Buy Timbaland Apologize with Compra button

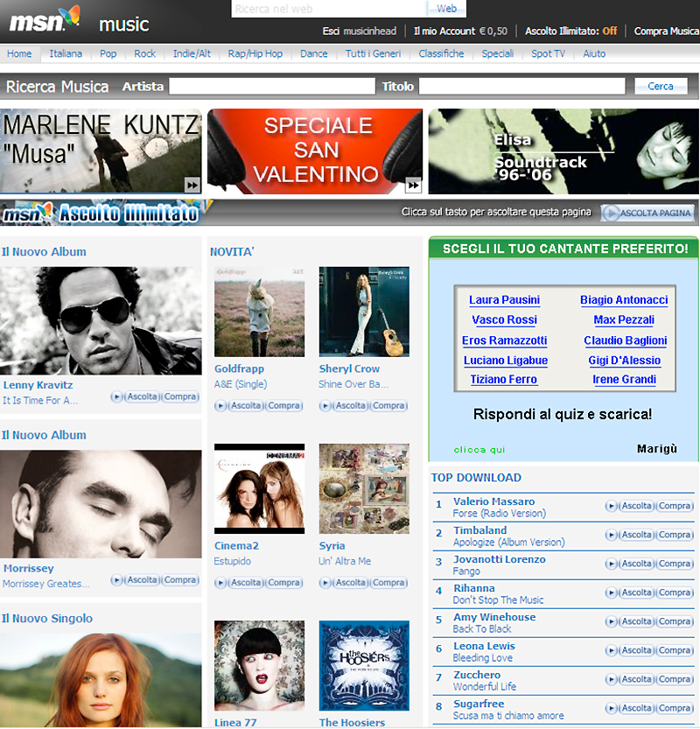(675, 535)
